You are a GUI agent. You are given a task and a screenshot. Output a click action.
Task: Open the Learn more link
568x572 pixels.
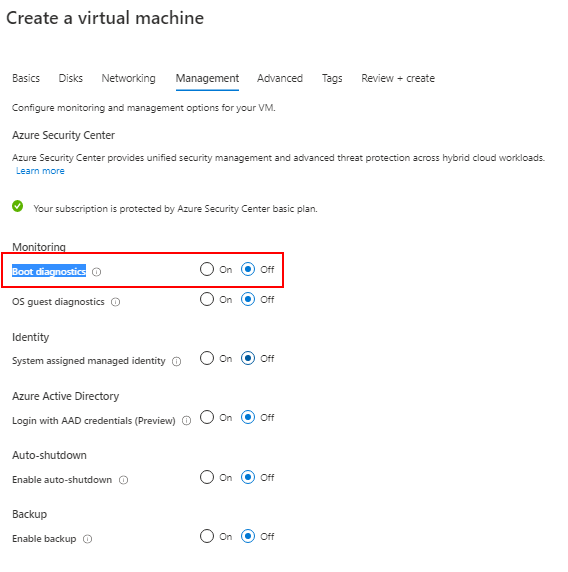point(40,171)
